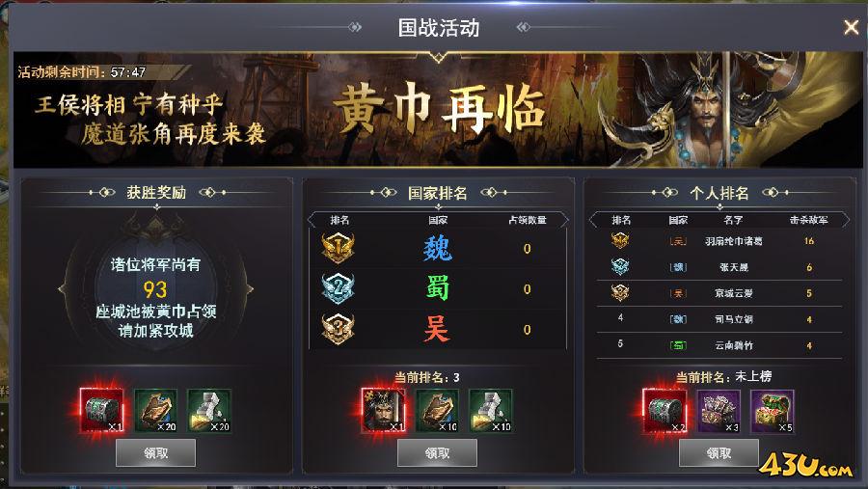Screen dimensions: 868x489
Task: Select the scroll reward icon x20 in 获胜奖励
Action: coord(156,410)
